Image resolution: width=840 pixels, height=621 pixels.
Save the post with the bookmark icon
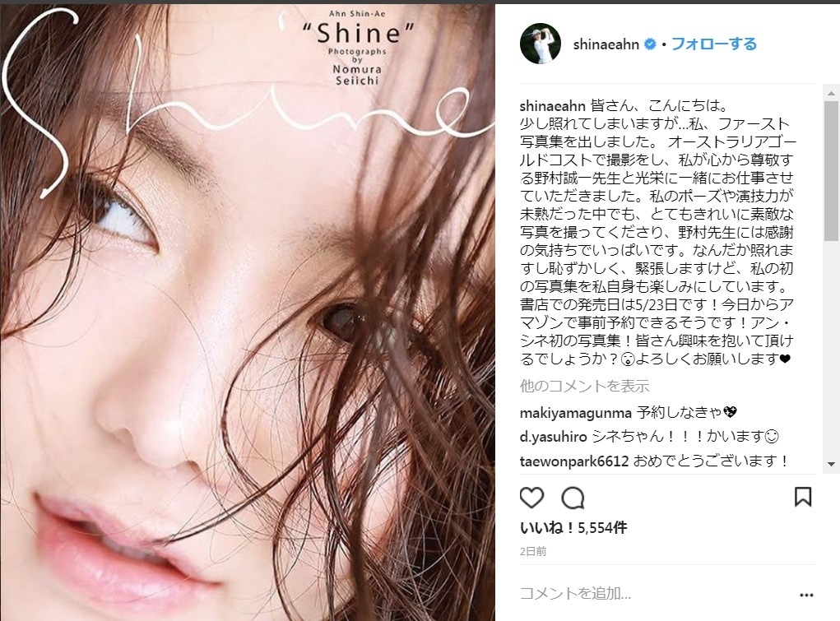click(802, 498)
